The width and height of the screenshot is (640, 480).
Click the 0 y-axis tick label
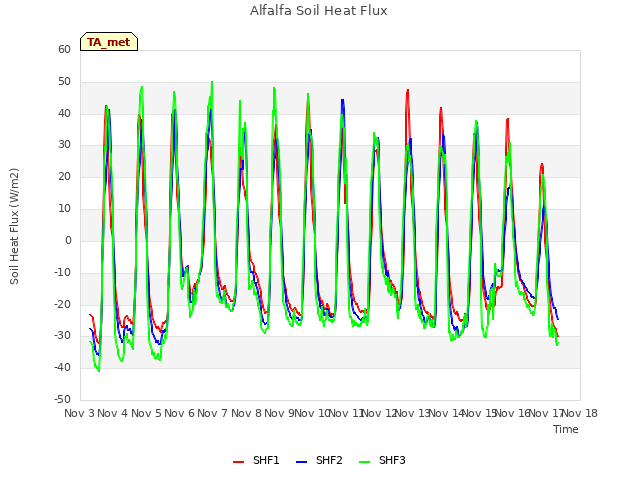point(68,240)
